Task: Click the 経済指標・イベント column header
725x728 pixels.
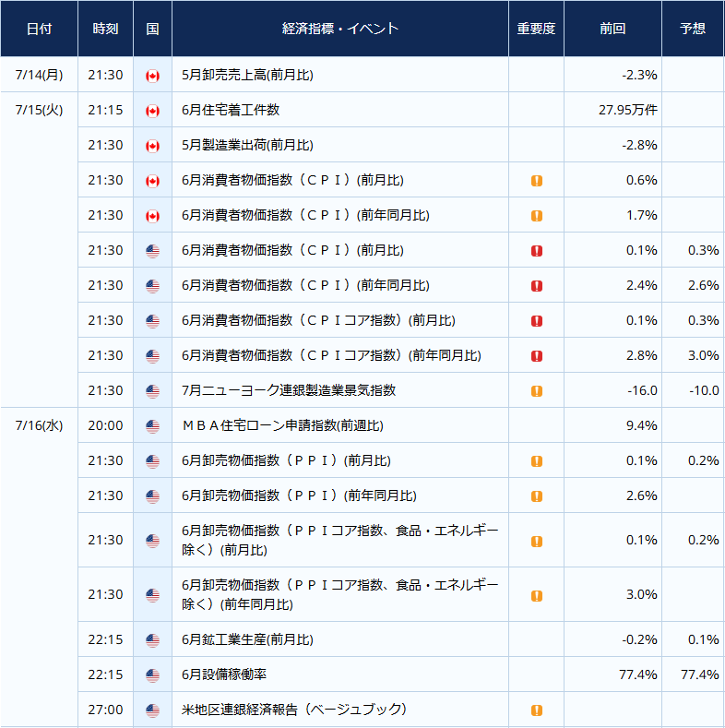Action: click(x=340, y=29)
